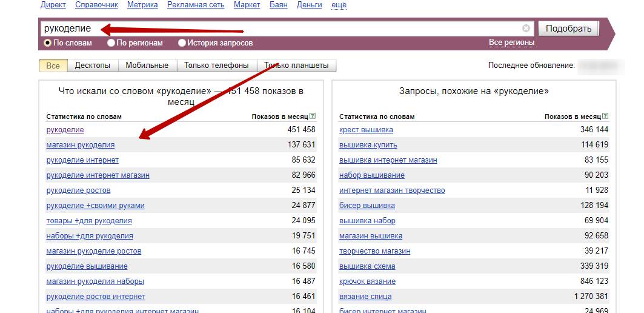
Task: Expand the 'ещё' services menu
Action: coord(339,5)
